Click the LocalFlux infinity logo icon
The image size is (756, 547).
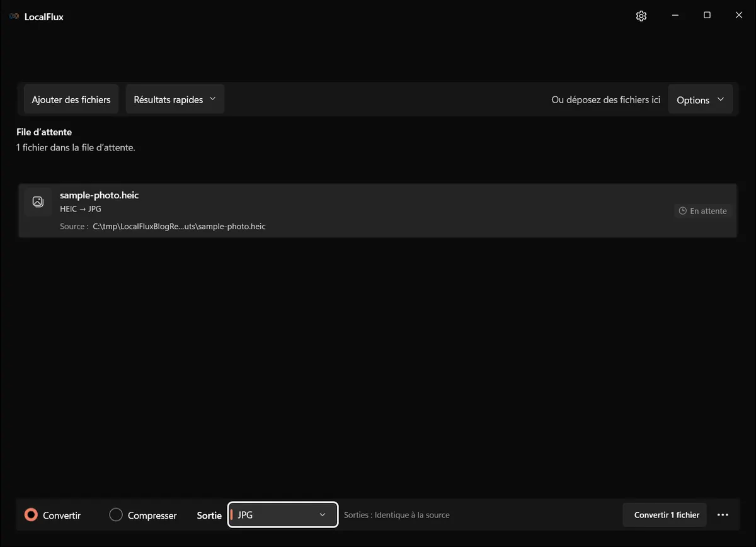pos(14,17)
